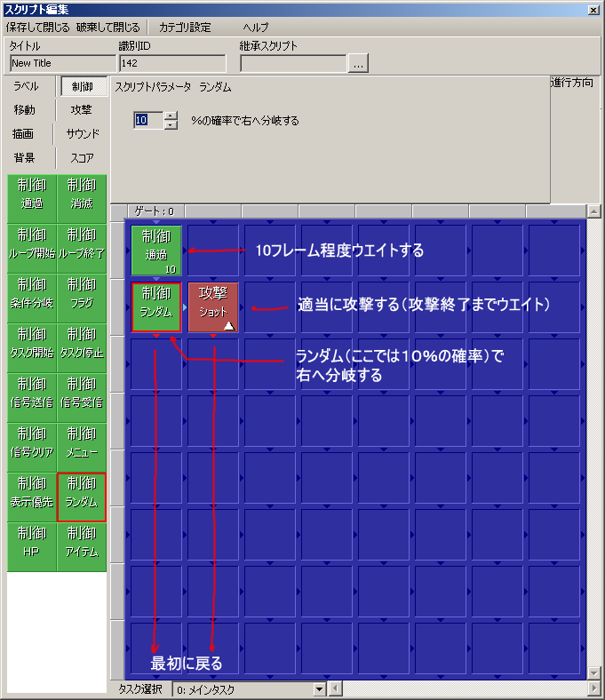The height and width of the screenshot is (700, 605).
Task: Decrease the random probability percent value
Action: click(x=171, y=124)
